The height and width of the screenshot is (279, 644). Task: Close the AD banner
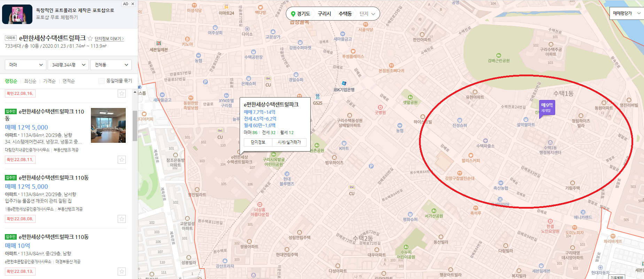[x=133, y=4]
